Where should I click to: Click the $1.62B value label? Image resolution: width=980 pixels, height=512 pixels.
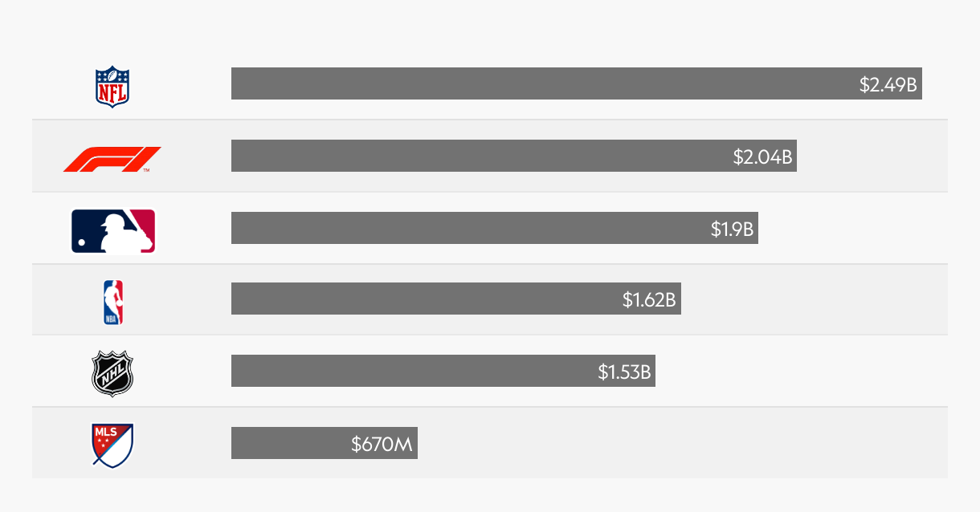click(x=650, y=300)
